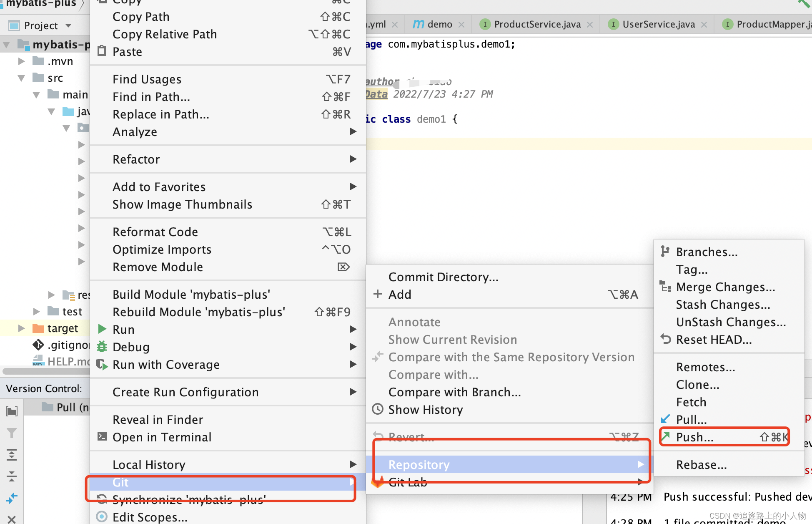The height and width of the screenshot is (524, 812).
Task: Expand the .mvn folder
Action: [x=21, y=61]
